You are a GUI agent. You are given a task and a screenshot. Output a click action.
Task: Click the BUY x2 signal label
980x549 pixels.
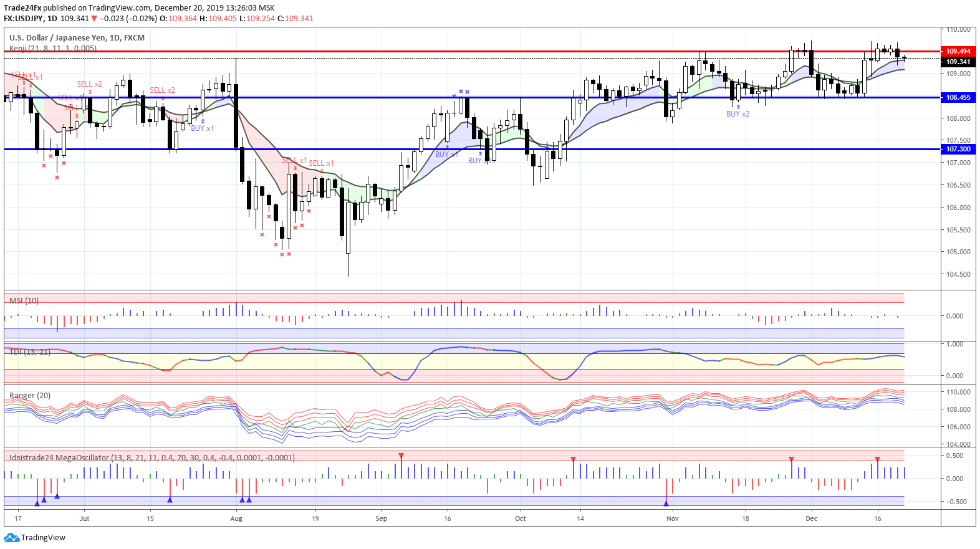[x=737, y=114]
